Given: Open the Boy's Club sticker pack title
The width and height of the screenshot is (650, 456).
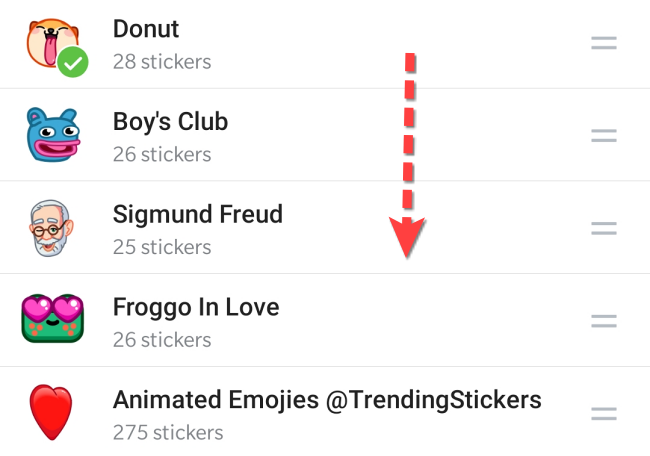Looking at the screenshot, I should click(x=170, y=122).
